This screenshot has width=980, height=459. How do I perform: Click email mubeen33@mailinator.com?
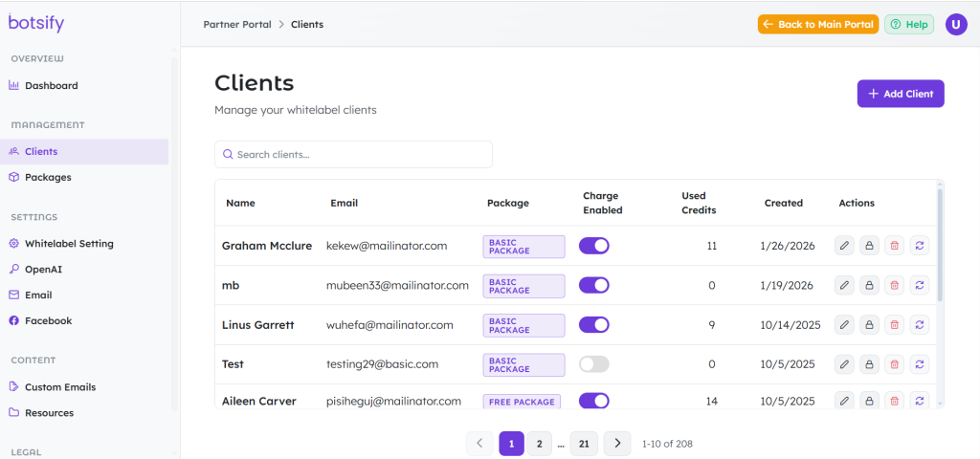click(397, 285)
